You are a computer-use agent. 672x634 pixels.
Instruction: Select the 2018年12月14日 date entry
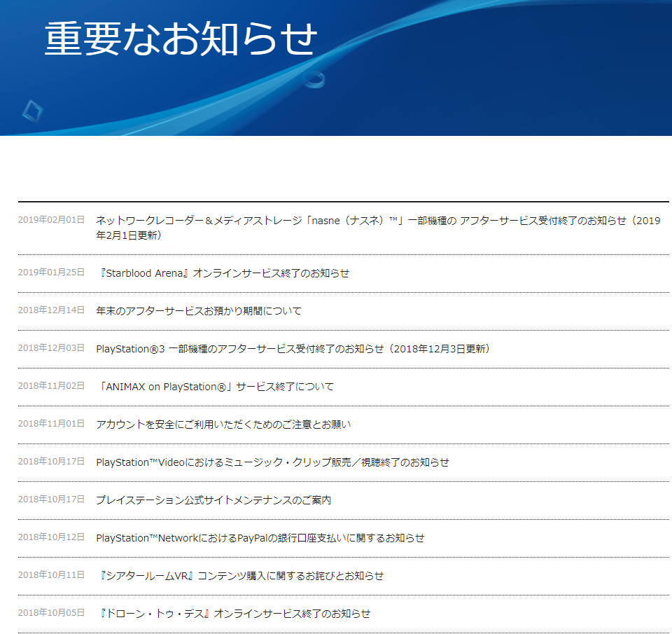click(x=51, y=310)
